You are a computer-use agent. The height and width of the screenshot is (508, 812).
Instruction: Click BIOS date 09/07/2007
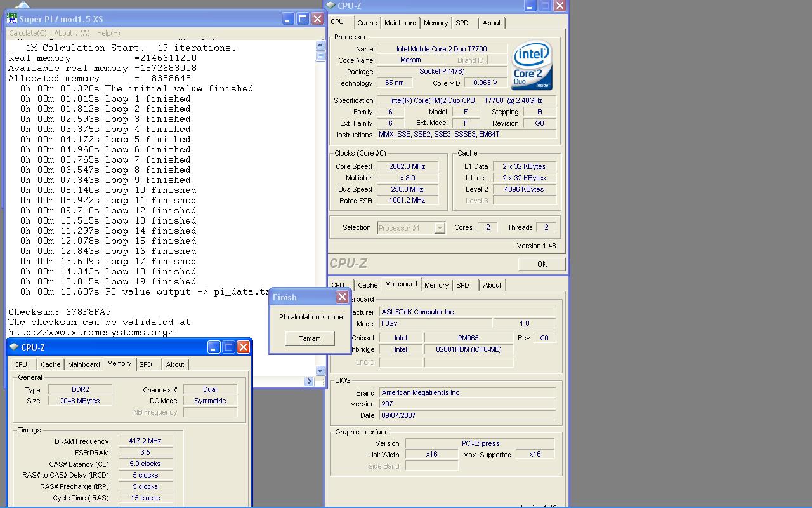click(x=468, y=415)
